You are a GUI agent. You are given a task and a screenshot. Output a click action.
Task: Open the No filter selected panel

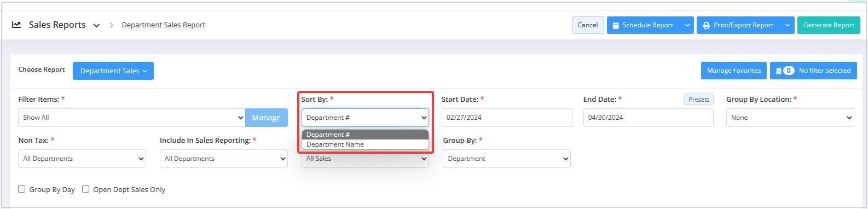[x=813, y=71]
